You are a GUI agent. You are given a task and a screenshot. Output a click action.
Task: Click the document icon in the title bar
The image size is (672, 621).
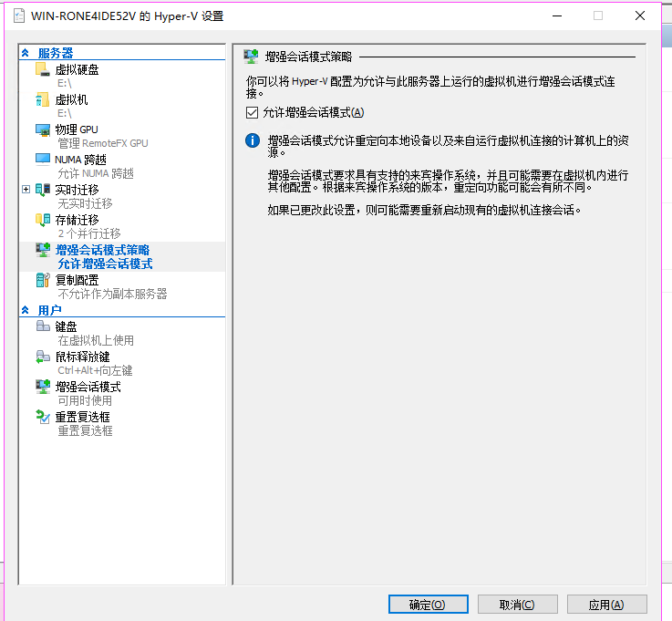tap(19, 16)
